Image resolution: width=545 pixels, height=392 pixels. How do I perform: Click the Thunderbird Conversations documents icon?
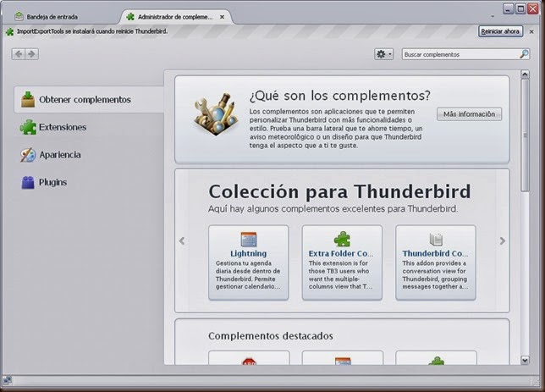[x=436, y=240]
